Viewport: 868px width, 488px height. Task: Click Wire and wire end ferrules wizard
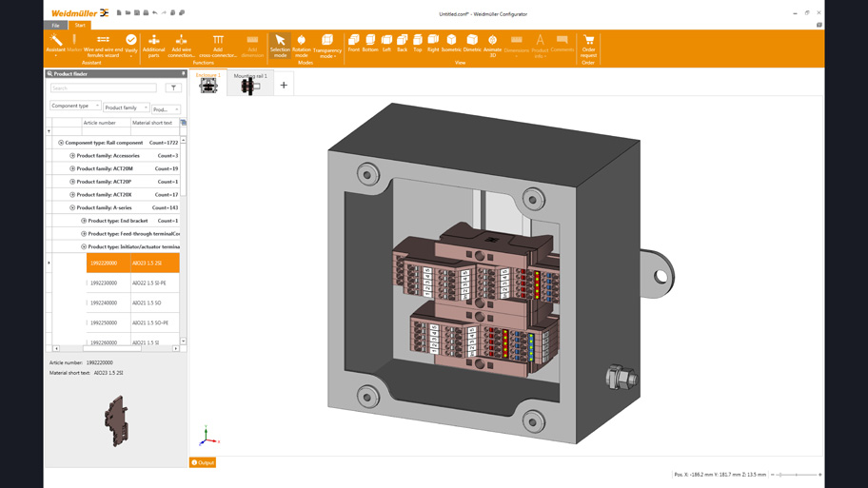pyautogui.click(x=103, y=45)
